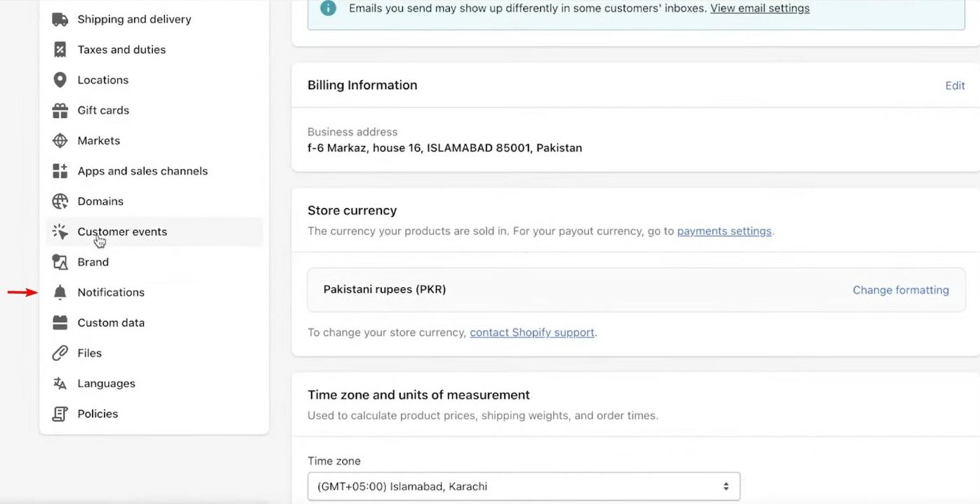Viewport: 980px width, 504px height.
Task: Select the Languages translation icon
Action: click(x=61, y=383)
